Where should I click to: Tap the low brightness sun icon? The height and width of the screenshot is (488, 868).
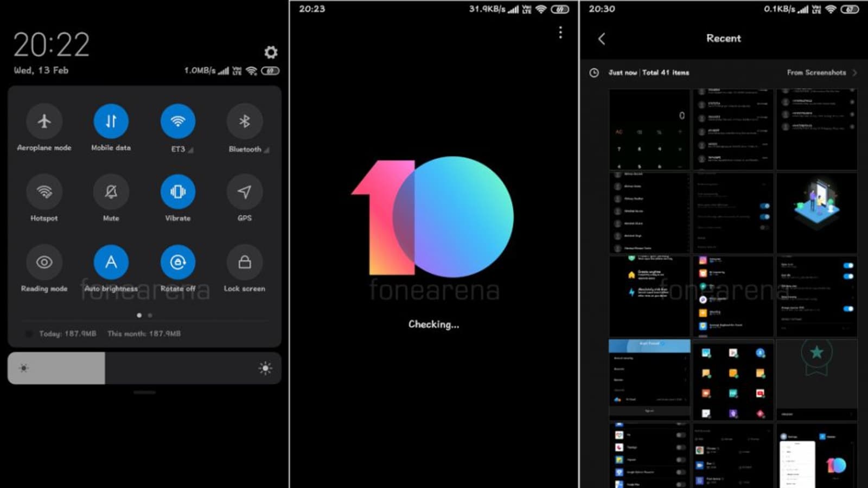(x=24, y=368)
